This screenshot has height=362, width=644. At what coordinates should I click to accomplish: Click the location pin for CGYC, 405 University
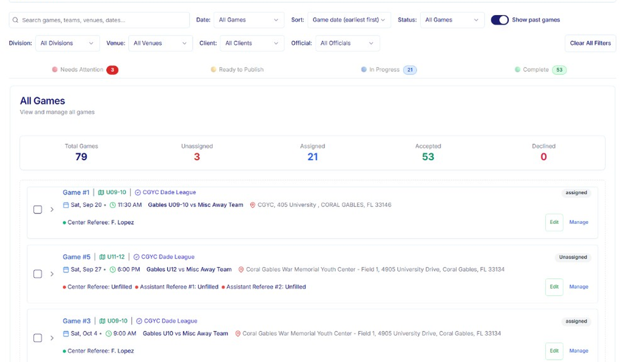pyautogui.click(x=253, y=205)
